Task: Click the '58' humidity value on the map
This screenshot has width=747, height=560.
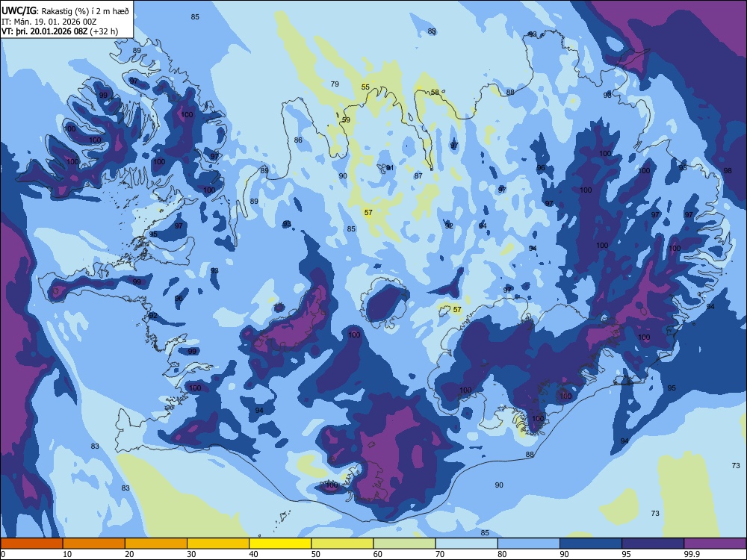Action: click(435, 92)
